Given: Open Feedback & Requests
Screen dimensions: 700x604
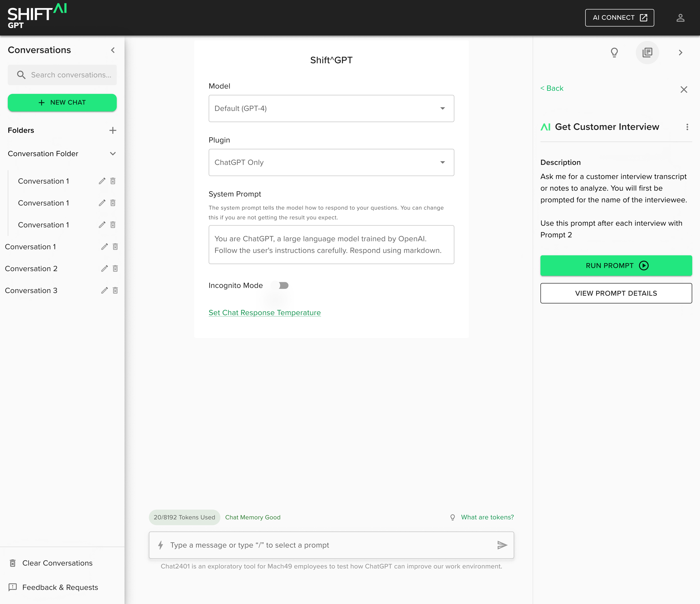Looking at the screenshot, I should coord(60,587).
